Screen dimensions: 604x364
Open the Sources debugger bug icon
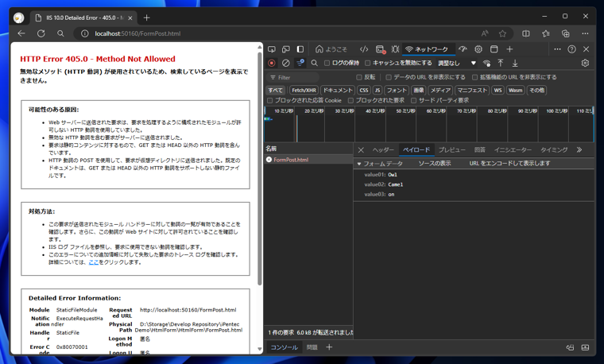pos(395,49)
